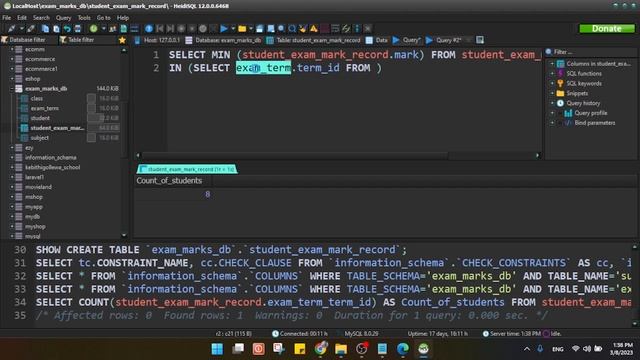Open the Edit menu
The image size is (640, 360).
(22, 18)
